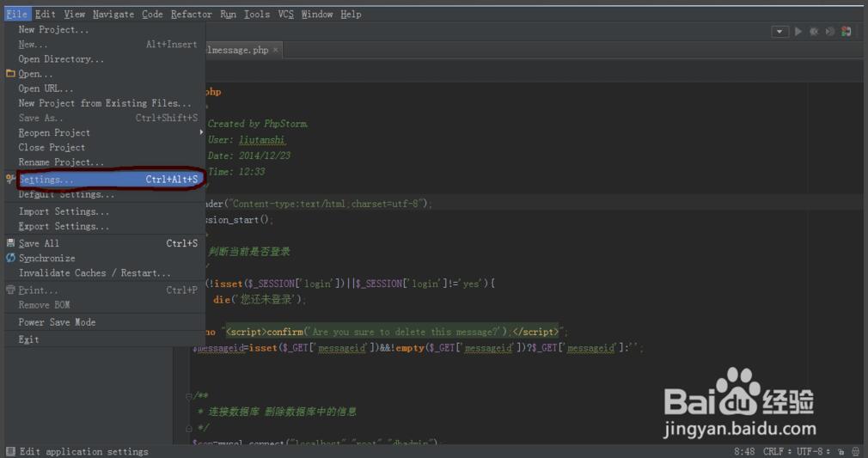Click the session_start() code line
868x458 pixels.
239,220
